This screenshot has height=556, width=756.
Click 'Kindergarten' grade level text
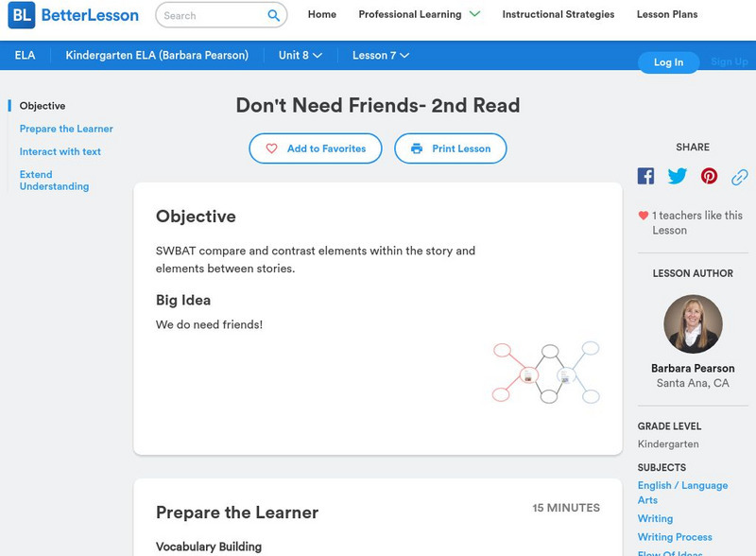(x=668, y=444)
